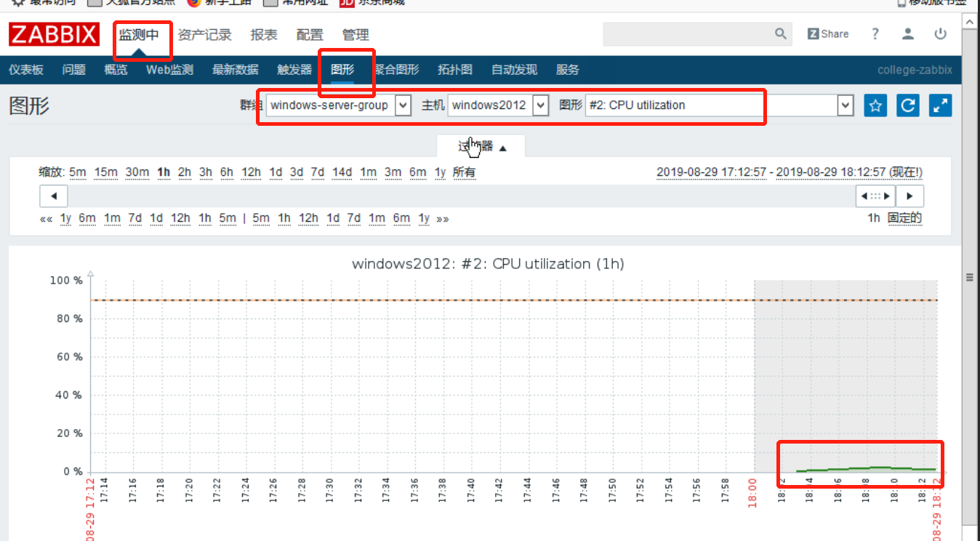Set zoom to 所有
Screen dimensions: 980x541
tap(464, 172)
